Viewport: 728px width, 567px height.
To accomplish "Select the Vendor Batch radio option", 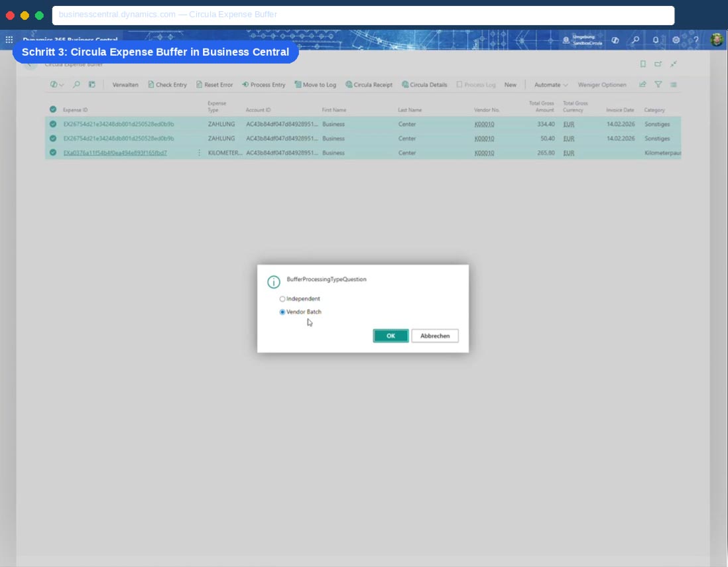I will pyautogui.click(x=282, y=312).
